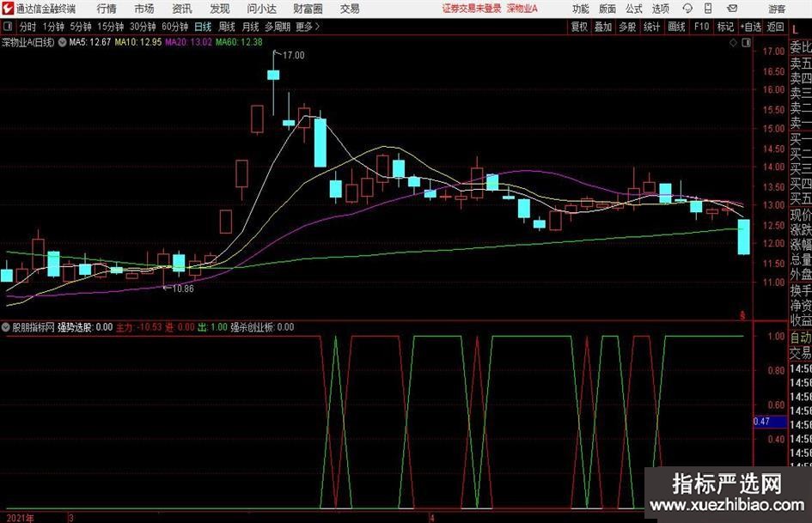Expand the 更多 periods chevron
Screen dimensions: 812x523
(x=308, y=27)
